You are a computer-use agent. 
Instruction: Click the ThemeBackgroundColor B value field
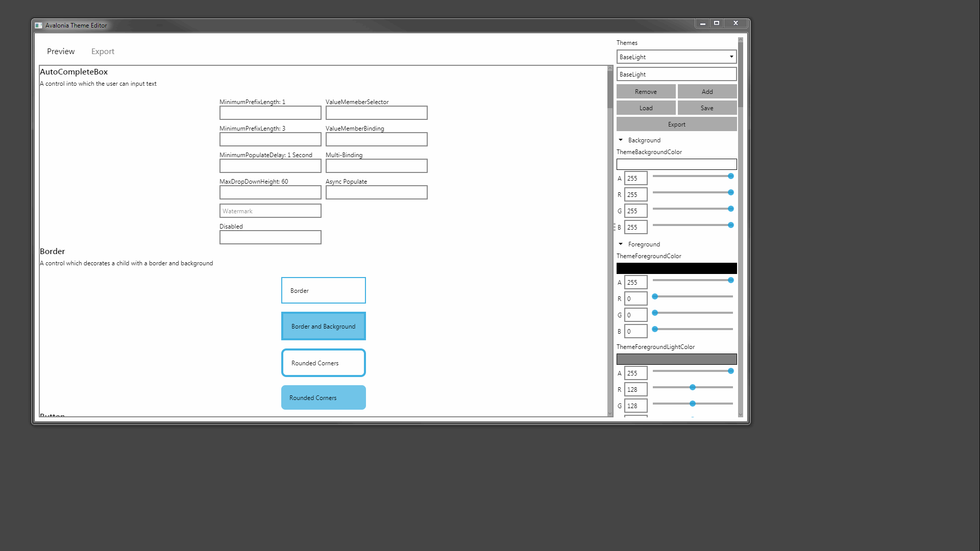pyautogui.click(x=636, y=228)
